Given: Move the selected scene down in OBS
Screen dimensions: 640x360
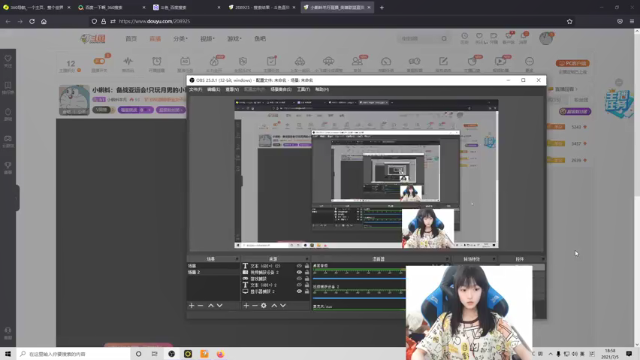Looking at the screenshot, I should pyautogui.click(x=220, y=305).
